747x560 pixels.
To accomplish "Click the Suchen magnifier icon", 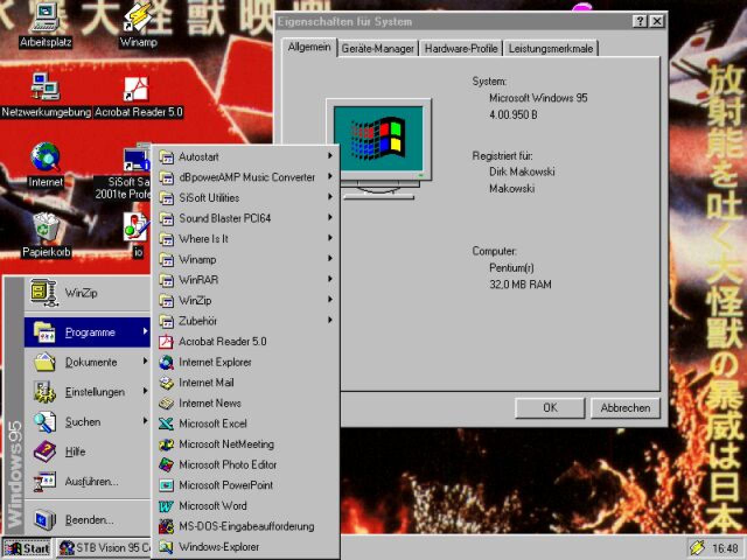I will coord(44,422).
